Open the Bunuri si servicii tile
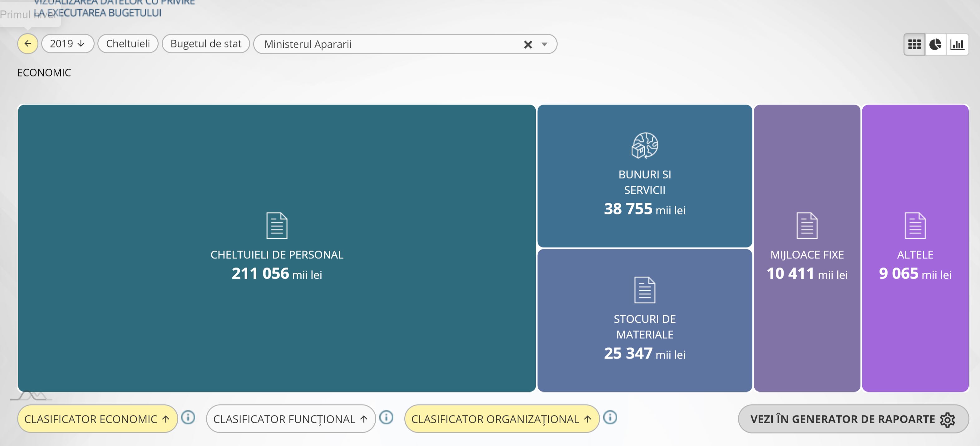Image resolution: width=980 pixels, height=446 pixels. coord(644,176)
